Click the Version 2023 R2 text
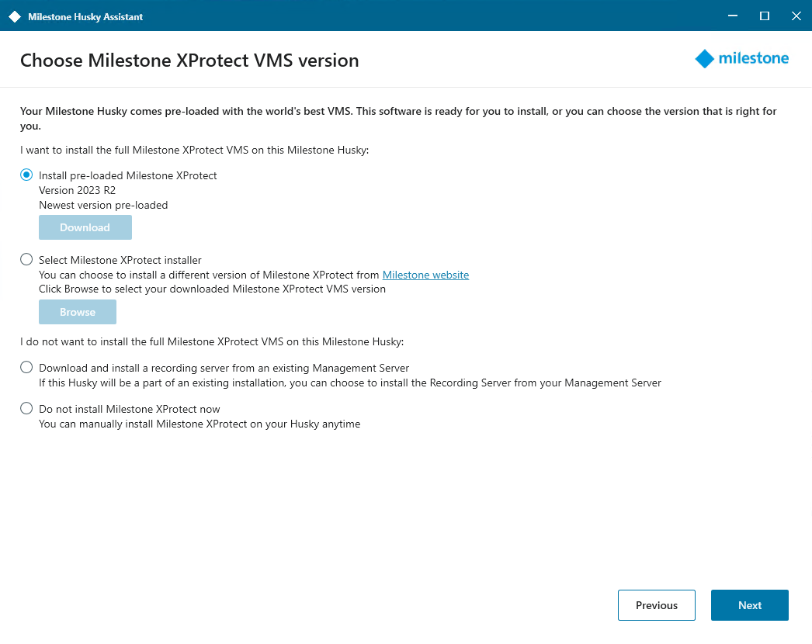The image size is (812, 644). (x=77, y=190)
